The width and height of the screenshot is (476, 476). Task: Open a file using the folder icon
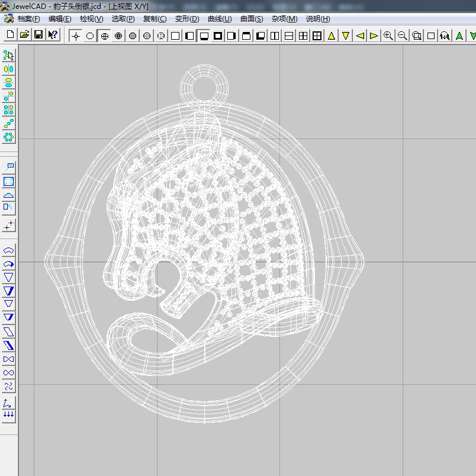pos(24,34)
